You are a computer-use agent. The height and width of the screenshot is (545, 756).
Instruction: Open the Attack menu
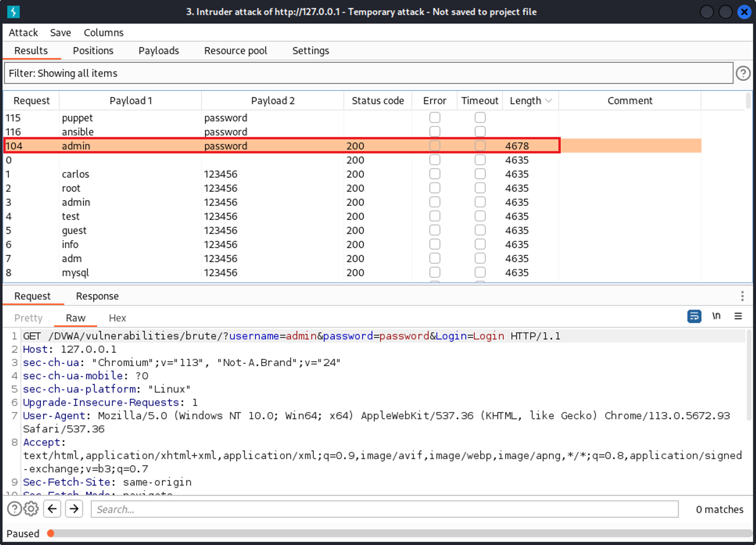tap(23, 33)
